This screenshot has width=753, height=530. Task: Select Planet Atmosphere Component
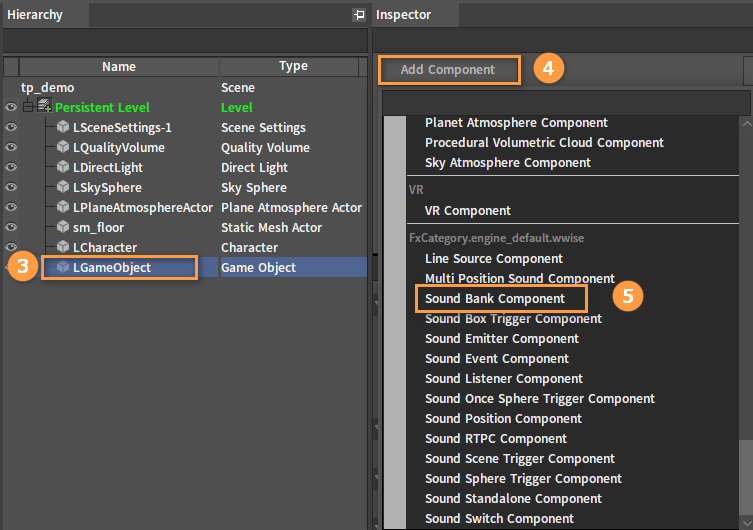point(516,123)
